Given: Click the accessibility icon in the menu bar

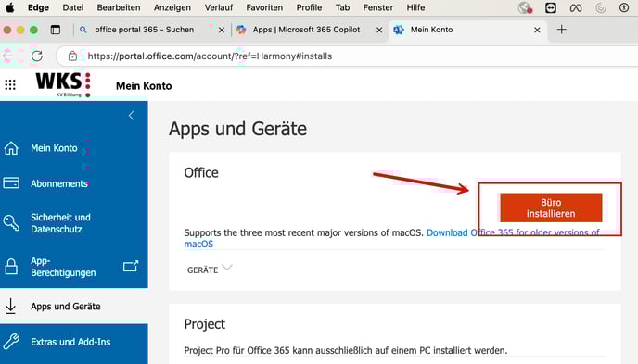Looking at the screenshot, I should (x=624, y=7).
